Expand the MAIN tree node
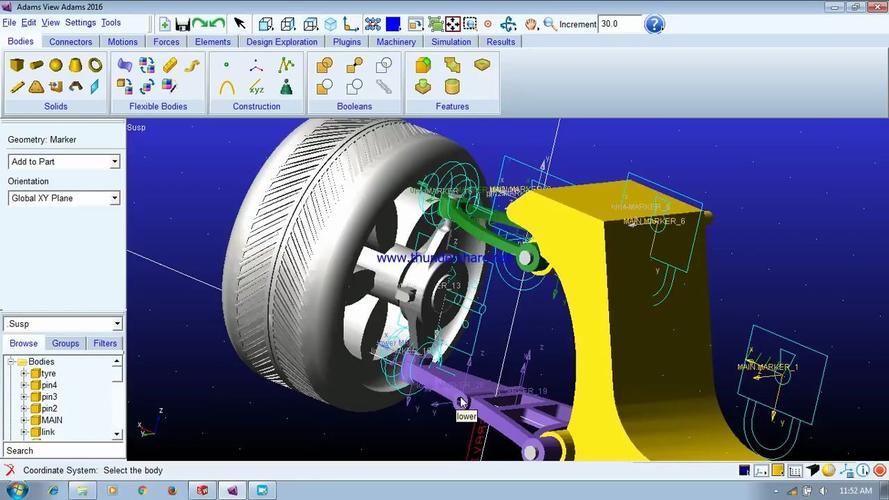 coord(24,420)
